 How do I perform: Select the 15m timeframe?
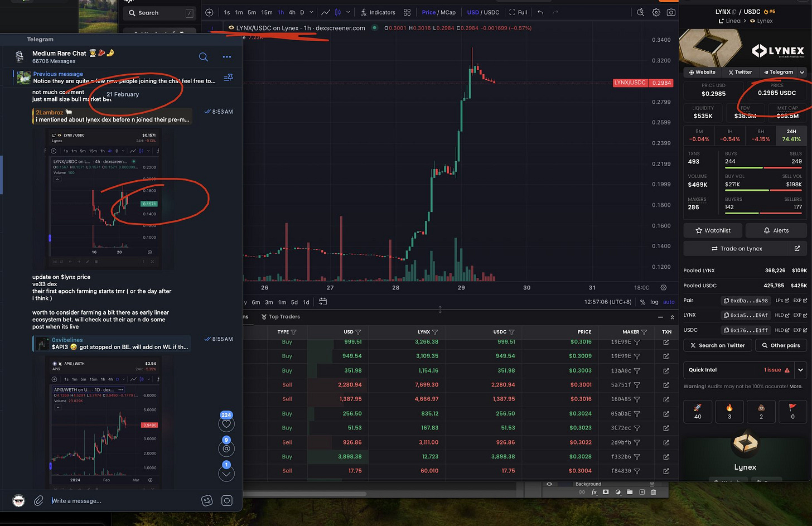[x=267, y=12]
